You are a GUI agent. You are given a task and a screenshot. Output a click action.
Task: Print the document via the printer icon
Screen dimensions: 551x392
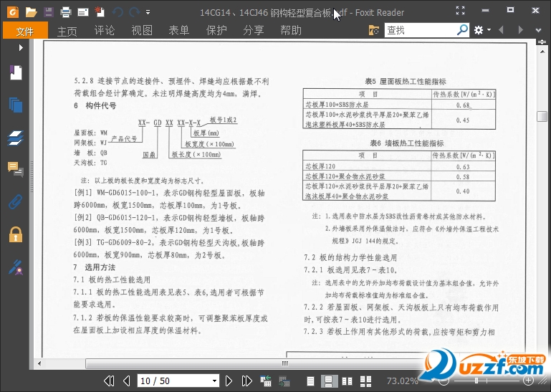pos(66,12)
